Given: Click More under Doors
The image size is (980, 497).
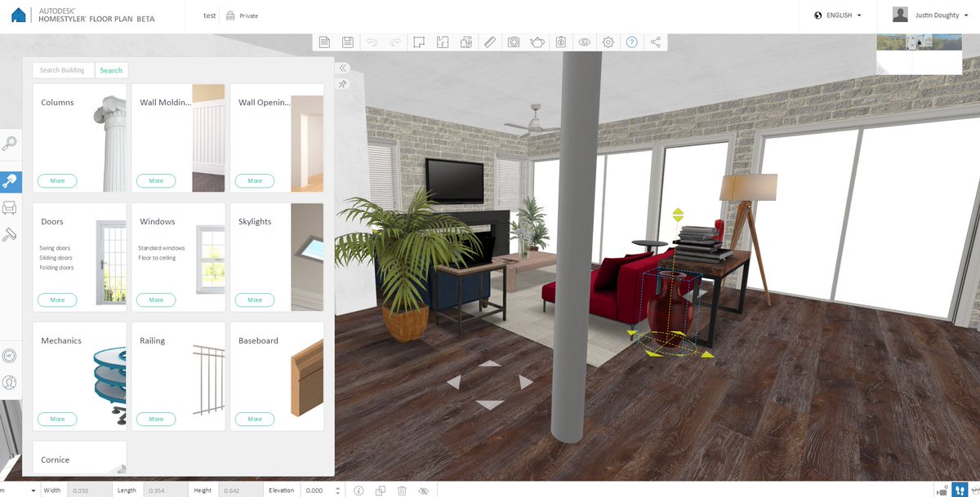Looking at the screenshot, I should coord(57,300).
